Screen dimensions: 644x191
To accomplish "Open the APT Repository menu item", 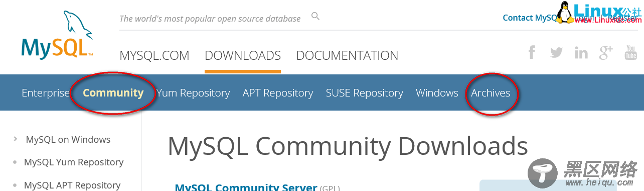I will [278, 93].
